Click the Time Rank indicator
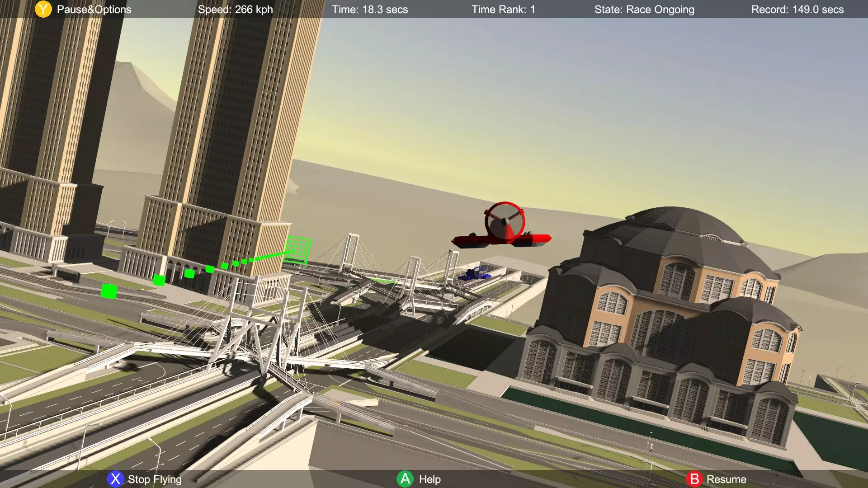868x488 pixels. [x=503, y=9]
